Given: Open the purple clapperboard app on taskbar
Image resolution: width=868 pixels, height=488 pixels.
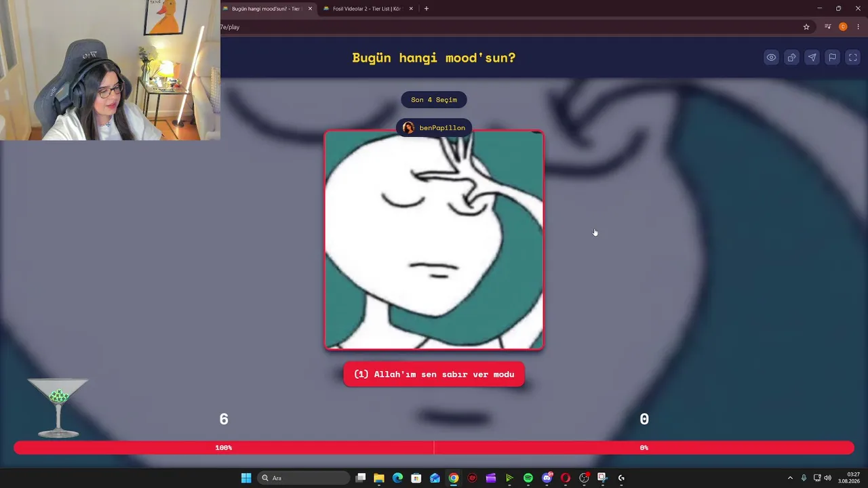Looking at the screenshot, I should tap(491, 478).
